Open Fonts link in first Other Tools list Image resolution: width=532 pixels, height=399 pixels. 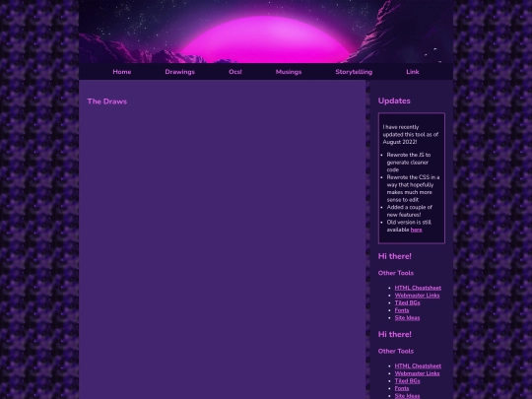[x=402, y=310]
